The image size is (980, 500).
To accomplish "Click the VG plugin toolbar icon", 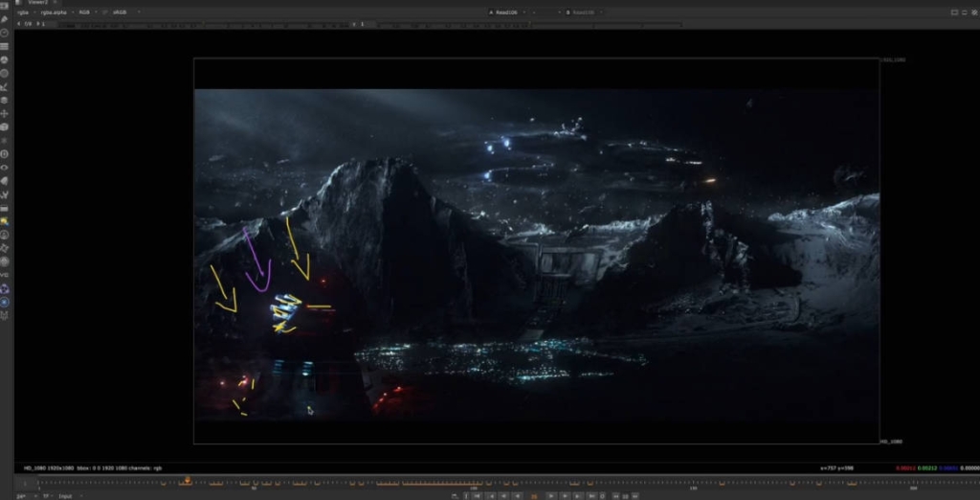I will (5, 275).
